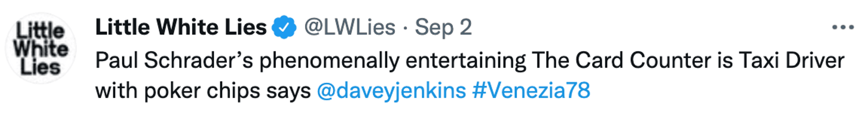
Task: Open the @LWLies handle link
Action: 350,27
